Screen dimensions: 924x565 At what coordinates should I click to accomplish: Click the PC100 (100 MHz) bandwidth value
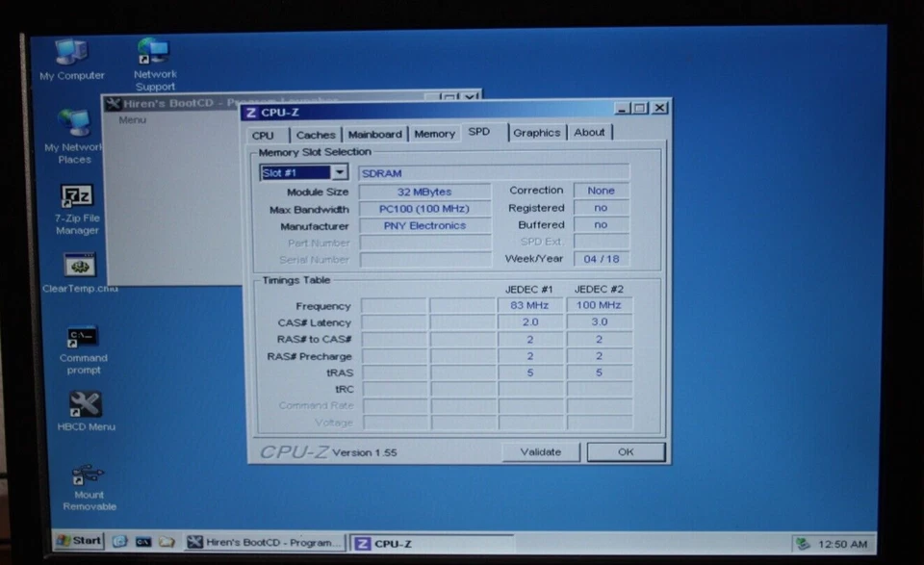(424, 209)
